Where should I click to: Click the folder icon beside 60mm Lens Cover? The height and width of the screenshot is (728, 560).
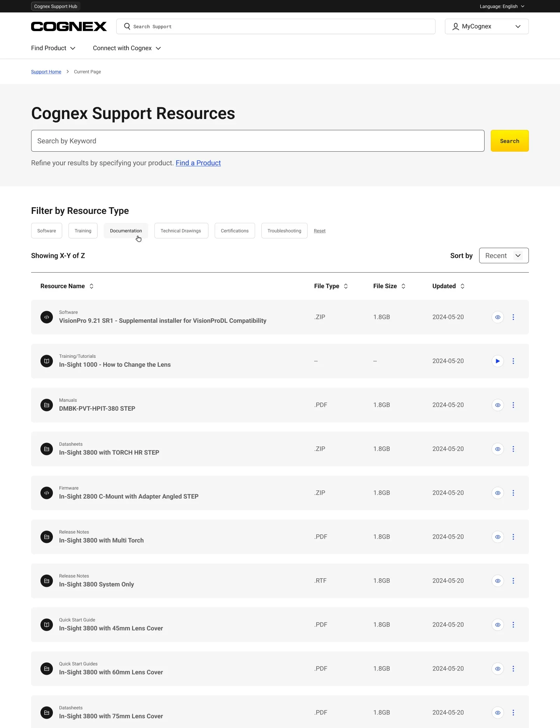click(47, 668)
